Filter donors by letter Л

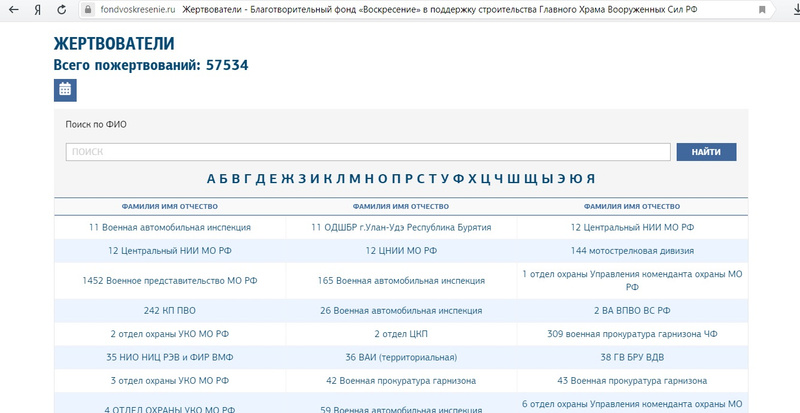pyautogui.click(x=340, y=179)
